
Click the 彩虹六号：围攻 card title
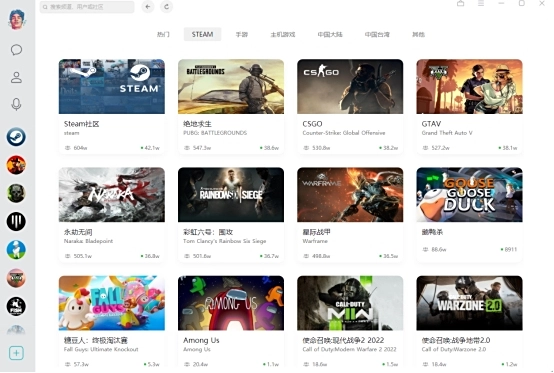click(208, 232)
